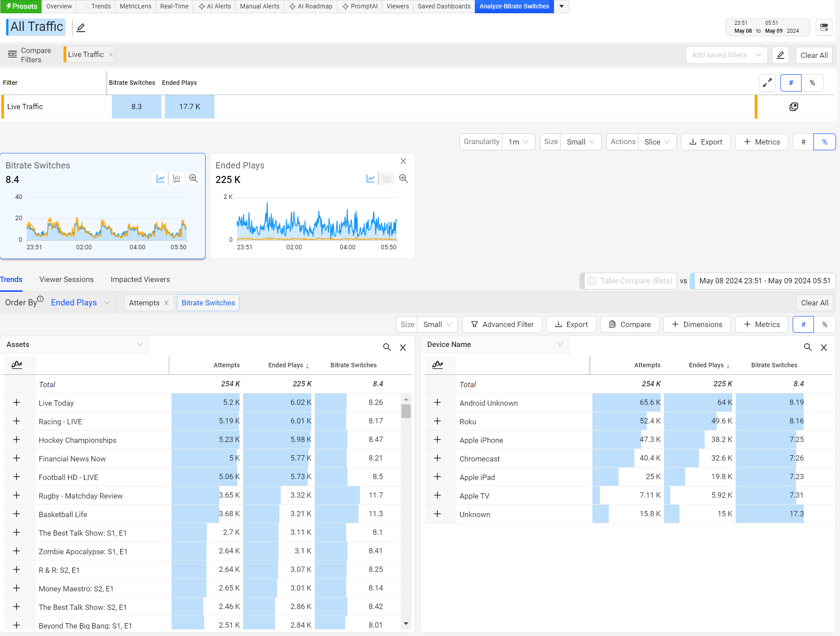Close the Device Name table panel
This screenshot has height=636, width=840.
point(824,347)
